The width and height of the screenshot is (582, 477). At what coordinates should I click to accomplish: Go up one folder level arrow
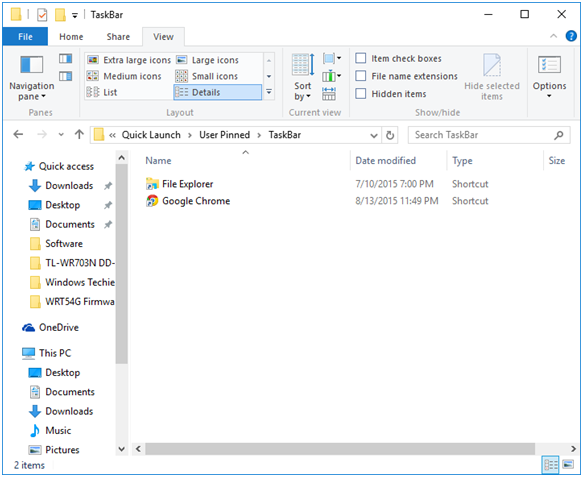click(x=79, y=134)
